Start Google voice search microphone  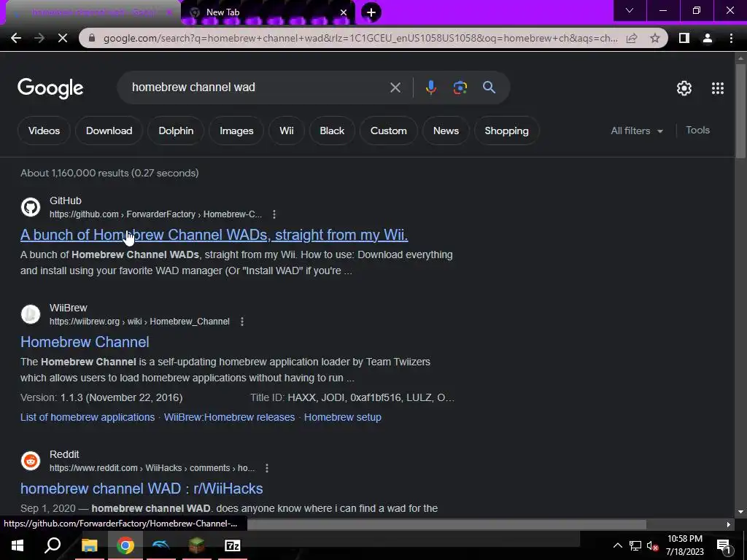tap(430, 87)
